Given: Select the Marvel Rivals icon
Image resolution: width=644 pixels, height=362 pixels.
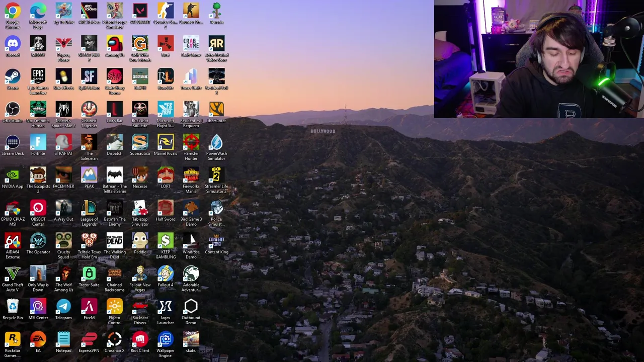Looking at the screenshot, I should tap(166, 142).
